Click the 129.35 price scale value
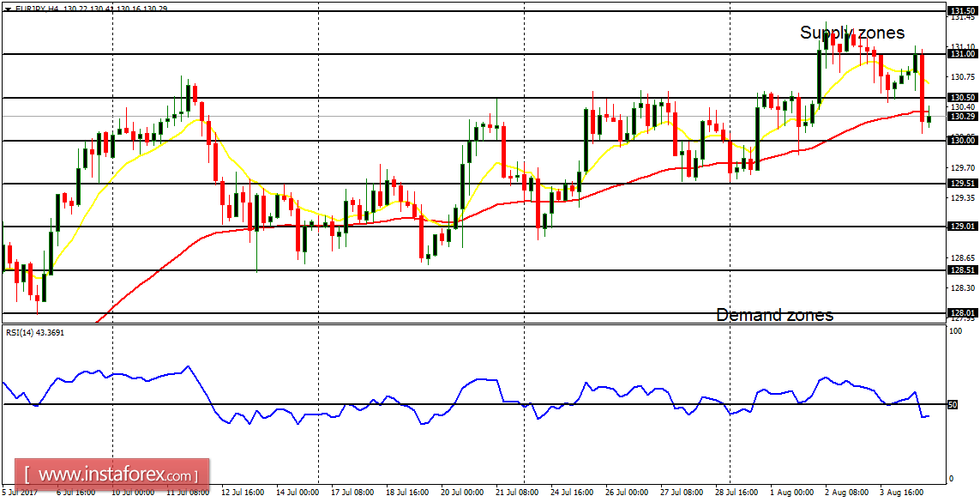This screenshot has width=980, height=502. [x=962, y=197]
